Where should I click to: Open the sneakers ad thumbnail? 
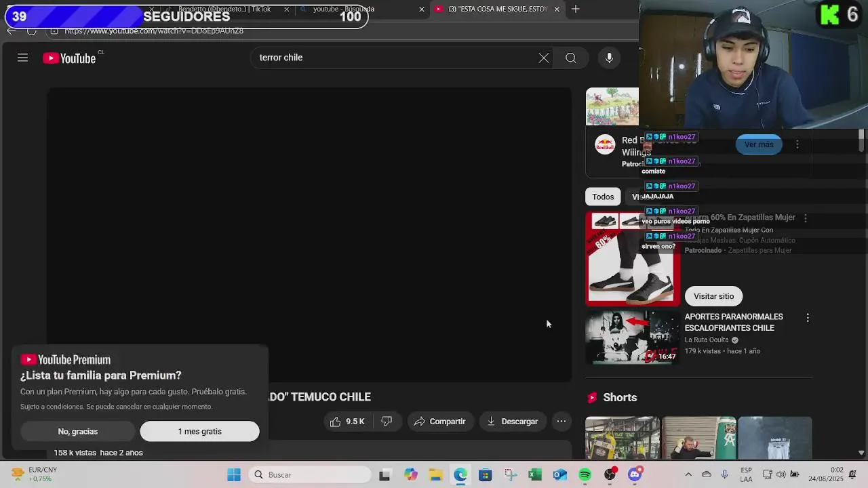coord(633,259)
